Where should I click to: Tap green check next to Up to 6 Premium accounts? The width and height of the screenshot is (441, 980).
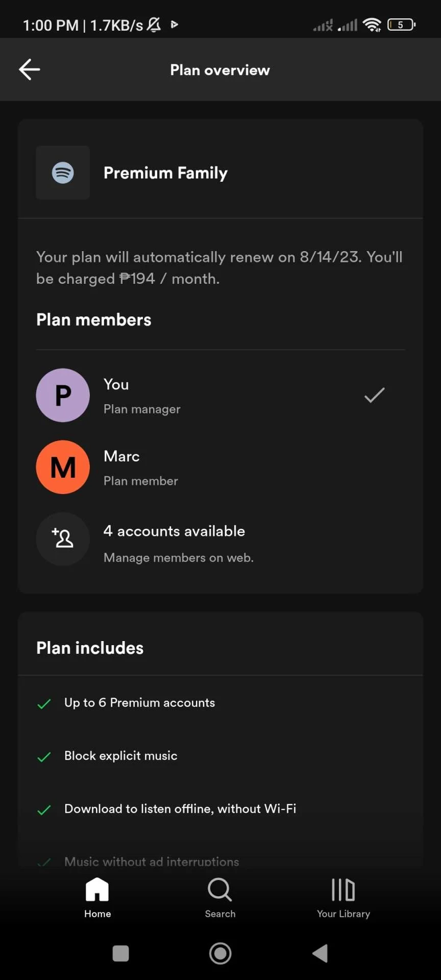tap(44, 704)
